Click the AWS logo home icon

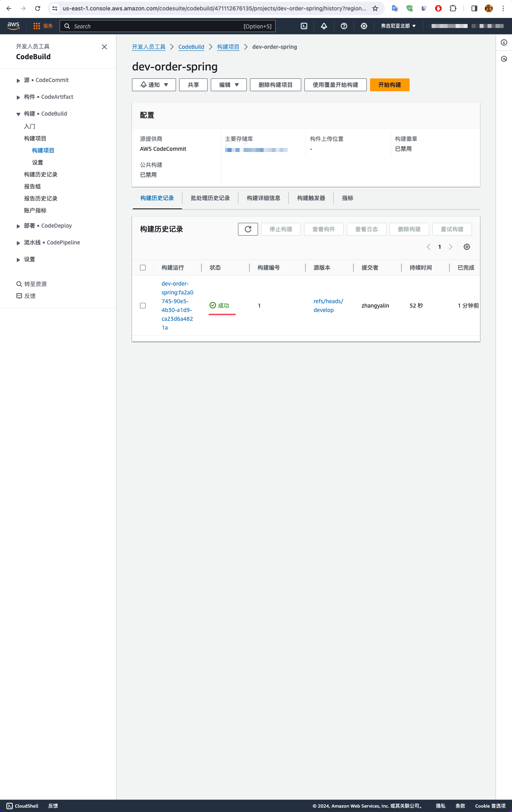[x=14, y=26]
